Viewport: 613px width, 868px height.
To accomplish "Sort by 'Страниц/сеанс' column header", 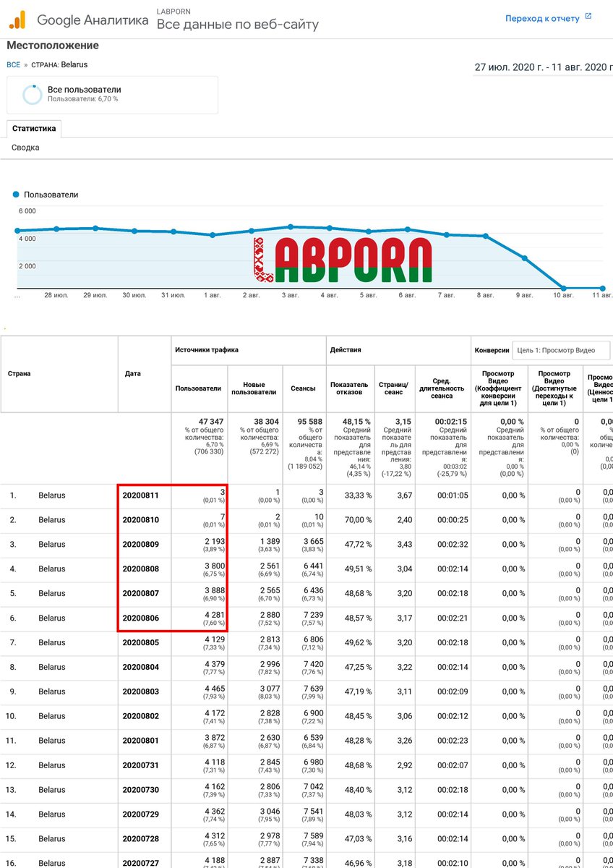I will click(394, 388).
